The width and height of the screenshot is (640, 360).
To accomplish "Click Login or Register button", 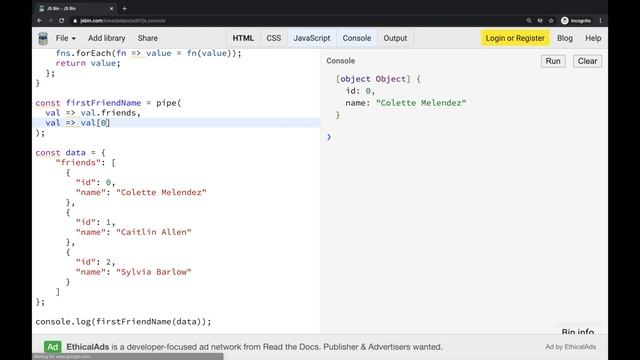I will point(515,38).
